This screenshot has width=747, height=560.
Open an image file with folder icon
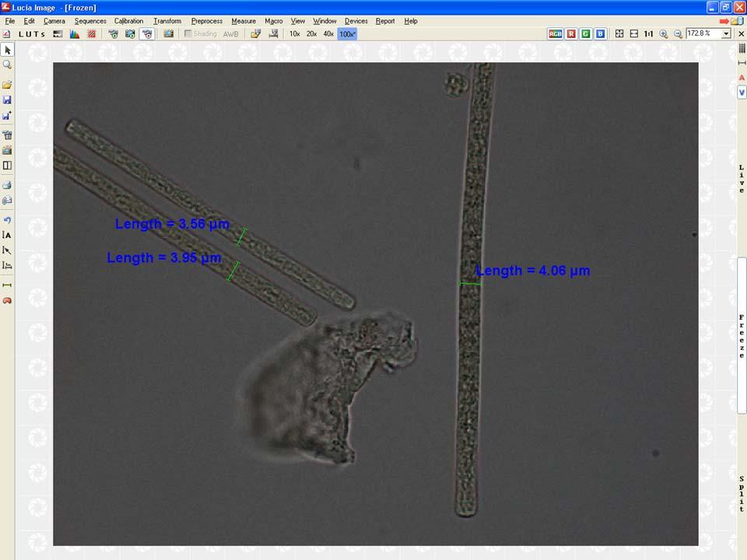coord(7,86)
